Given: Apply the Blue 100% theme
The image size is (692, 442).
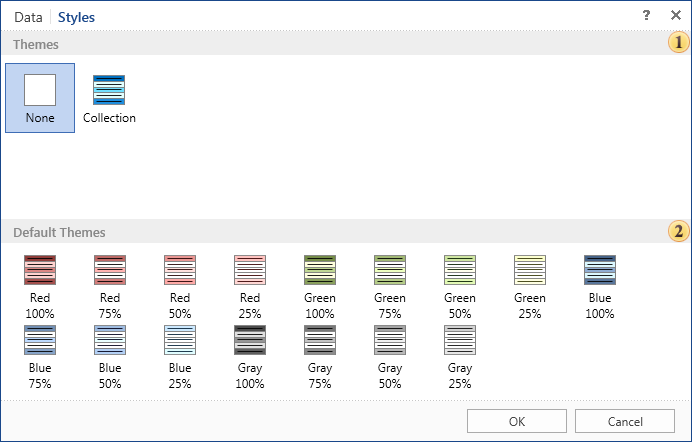Looking at the screenshot, I should pos(600,287).
